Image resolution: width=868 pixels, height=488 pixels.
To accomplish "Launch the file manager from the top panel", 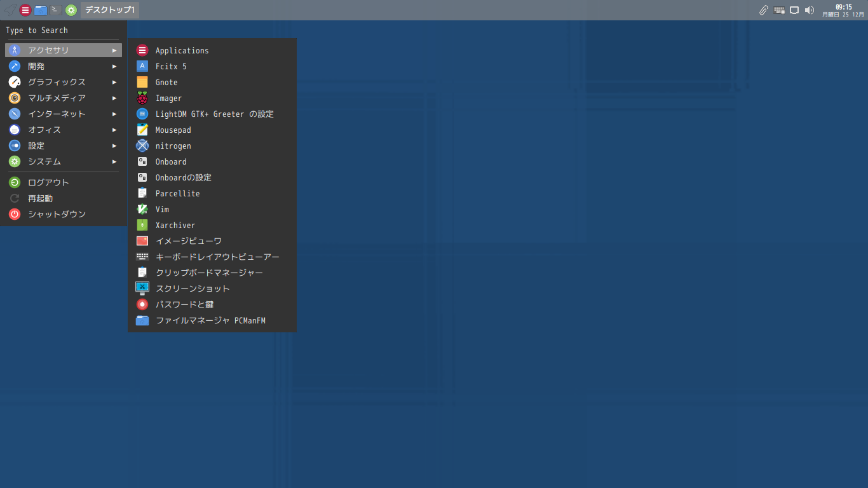I will coord(41,10).
